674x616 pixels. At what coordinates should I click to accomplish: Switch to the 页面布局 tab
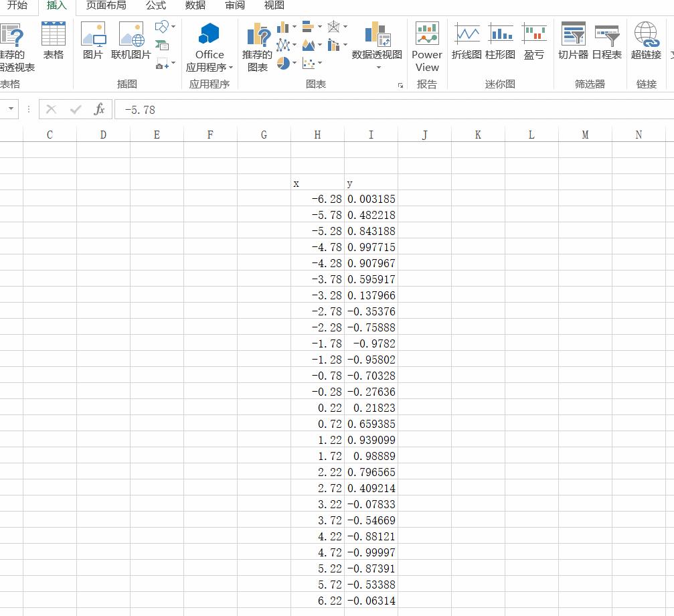pyautogui.click(x=106, y=5)
